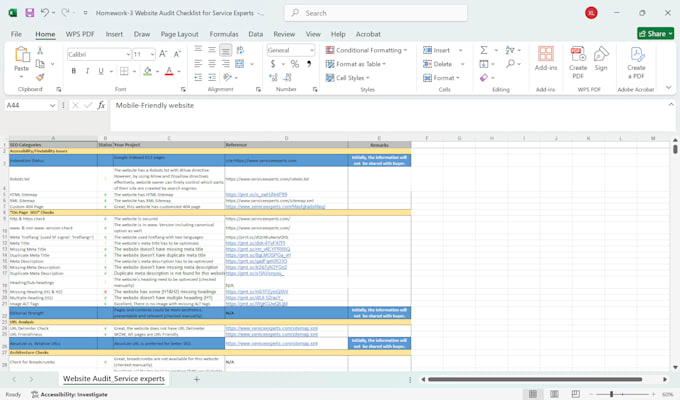Save the workbook with the Save icon
This screenshot has width=680, height=400.
point(29,13)
